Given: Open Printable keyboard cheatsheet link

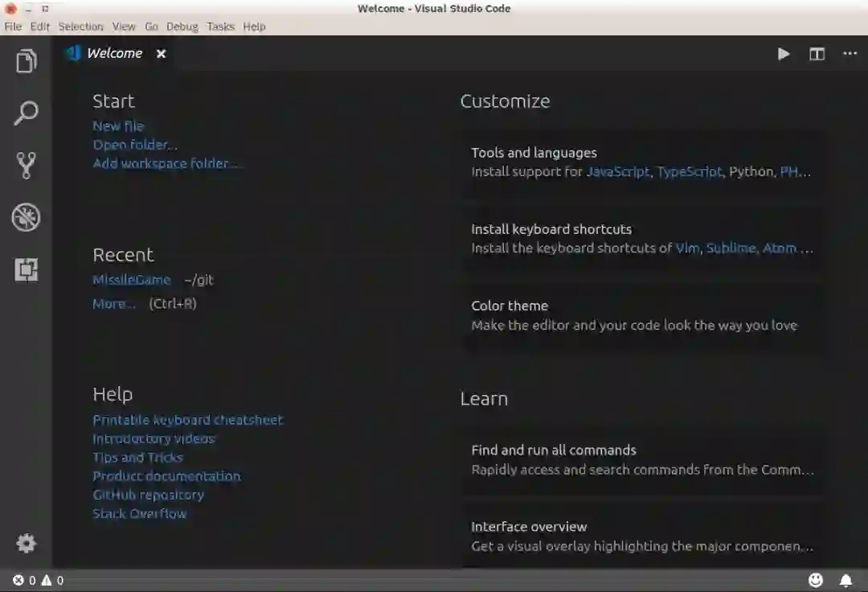Looking at the screenshot, I should tap(187, 420).
